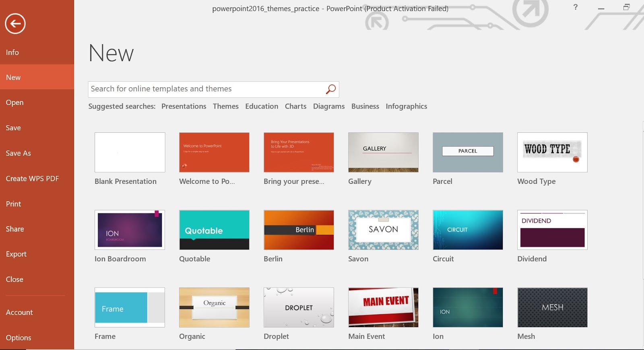
Task: Pick the Dividend theme thumbnail
Action: pos(553,230)
